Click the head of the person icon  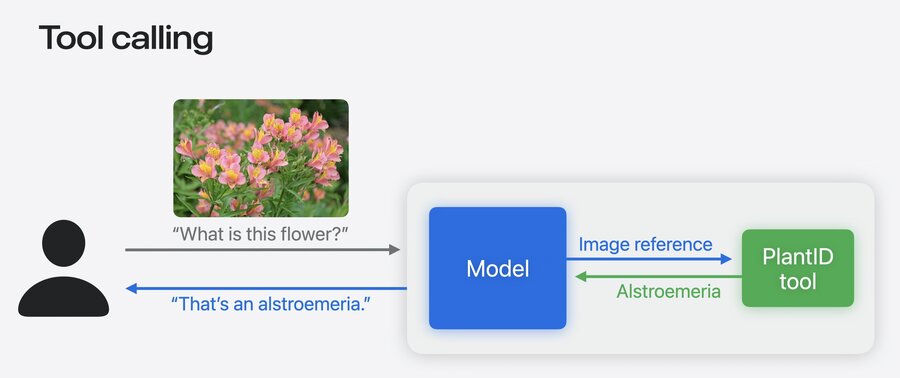coord(64,243)
